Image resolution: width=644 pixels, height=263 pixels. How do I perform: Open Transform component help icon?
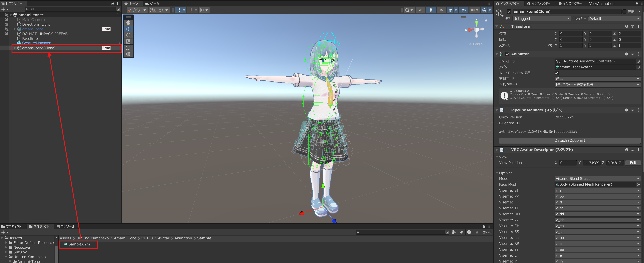(626, 26)
